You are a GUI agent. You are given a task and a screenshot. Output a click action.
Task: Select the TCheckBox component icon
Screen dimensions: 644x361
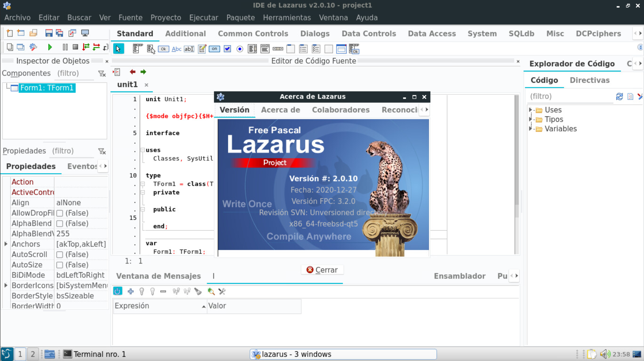click(227, 49)
